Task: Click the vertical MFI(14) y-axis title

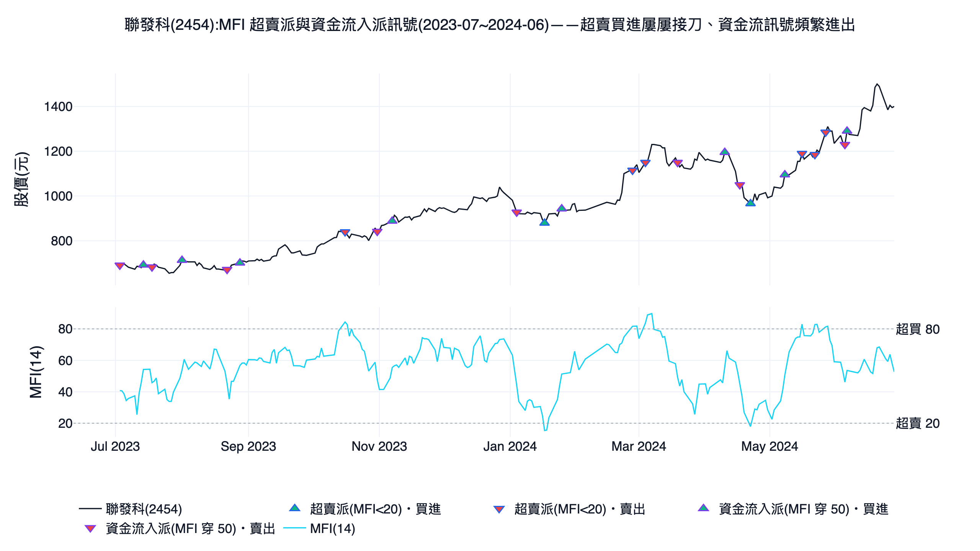Action: (36, 372)
